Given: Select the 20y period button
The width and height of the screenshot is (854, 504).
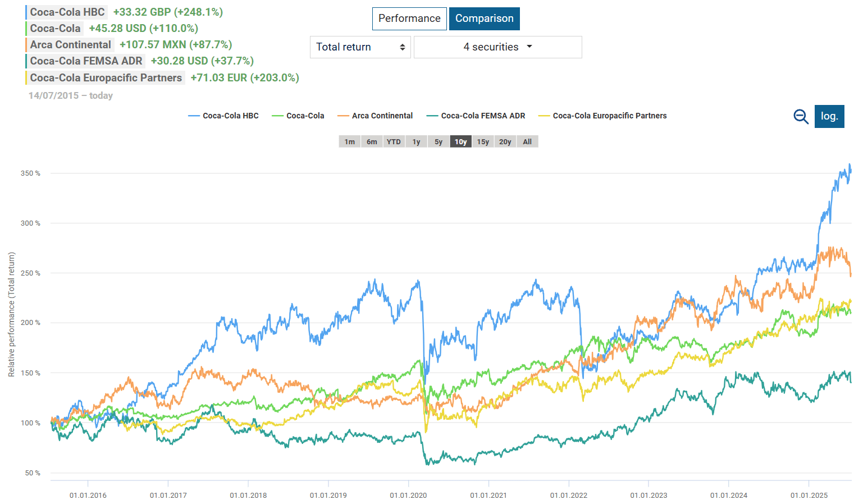Looking at the screenshot, I should 505,141.
